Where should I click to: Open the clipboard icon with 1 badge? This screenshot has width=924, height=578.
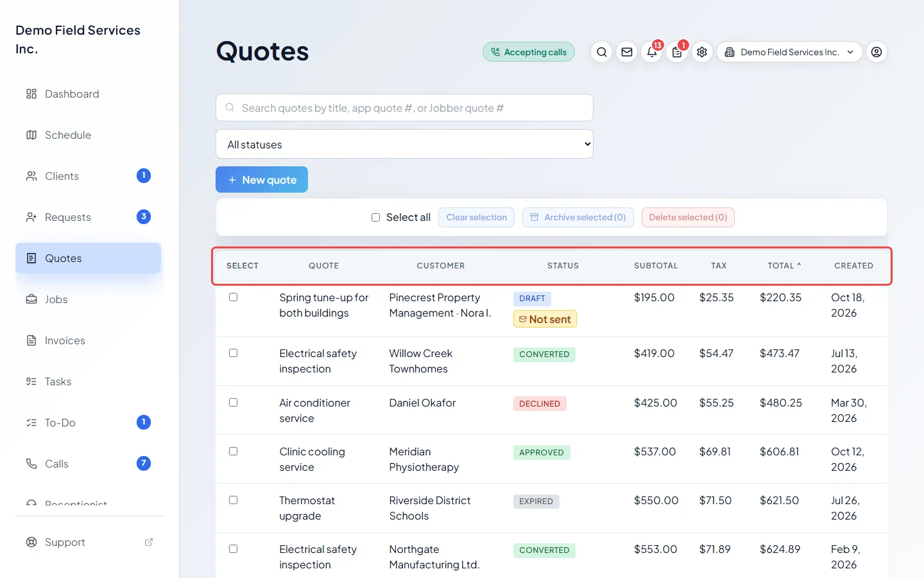pyautogui.click(x=677, y=52)
